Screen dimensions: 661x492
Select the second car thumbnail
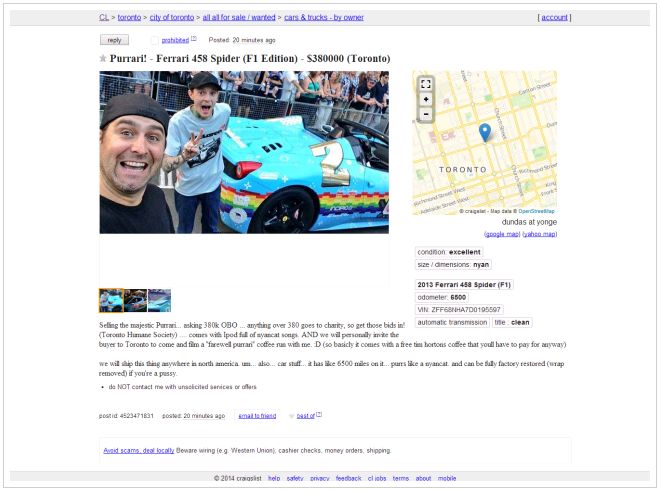[135, 301]
